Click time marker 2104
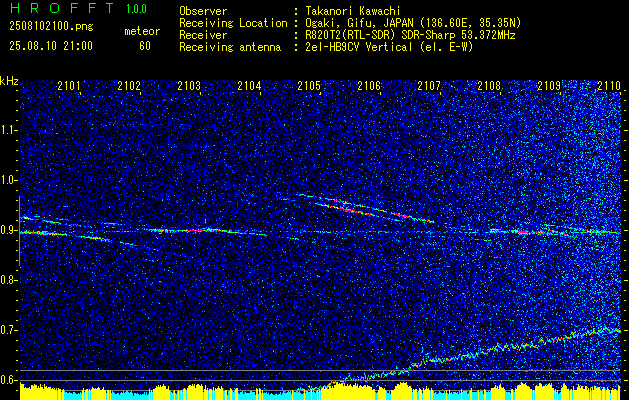This screenshot has height=400, width=629. click(249, 85)
